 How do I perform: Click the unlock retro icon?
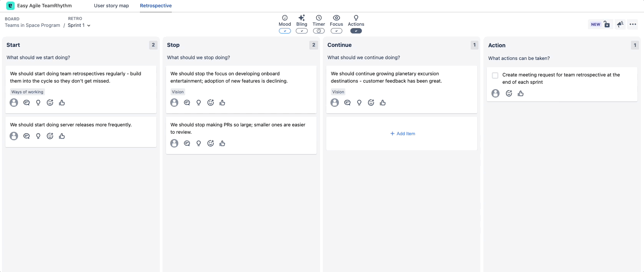pos(607,24)
